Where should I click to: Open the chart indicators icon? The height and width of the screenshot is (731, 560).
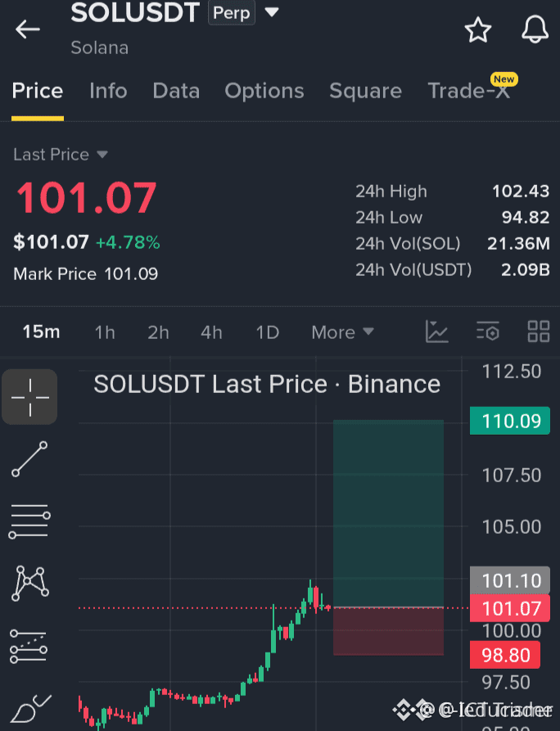437,332
